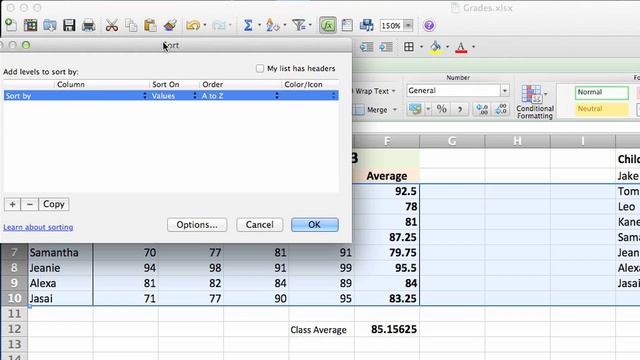Viewport: 640px width, 360px height.
Task: Click the Copy level button
Action: click(x=54, y=204)
